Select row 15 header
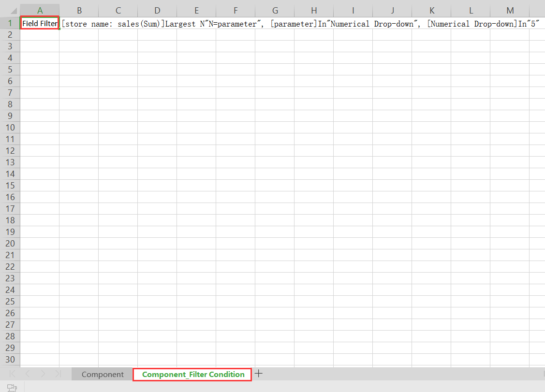 click(10, 186)
